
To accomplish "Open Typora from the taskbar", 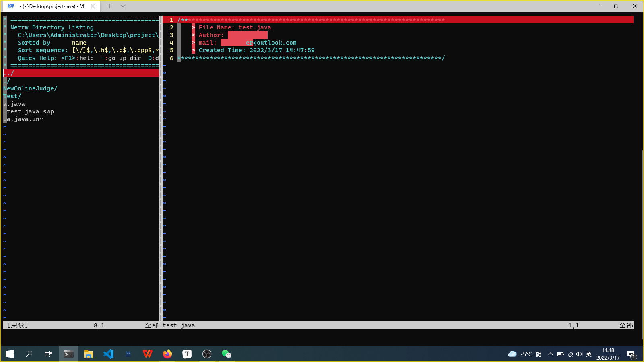I will pos(187,354).
